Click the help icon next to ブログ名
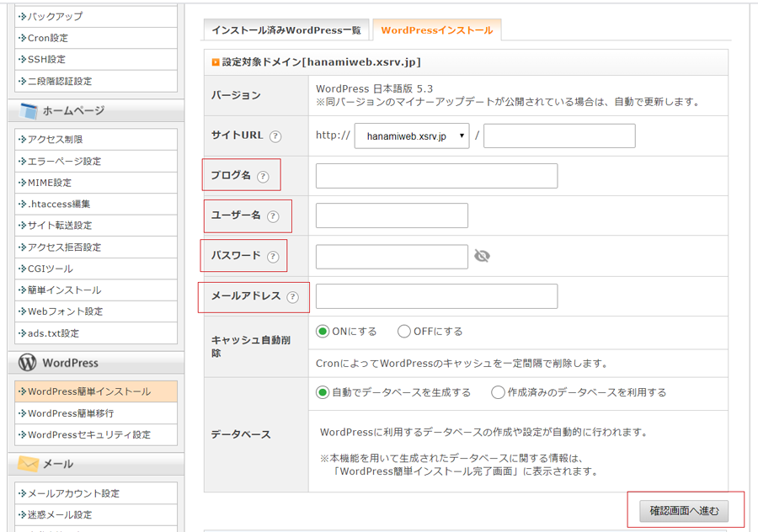 [x=263, y=177]
